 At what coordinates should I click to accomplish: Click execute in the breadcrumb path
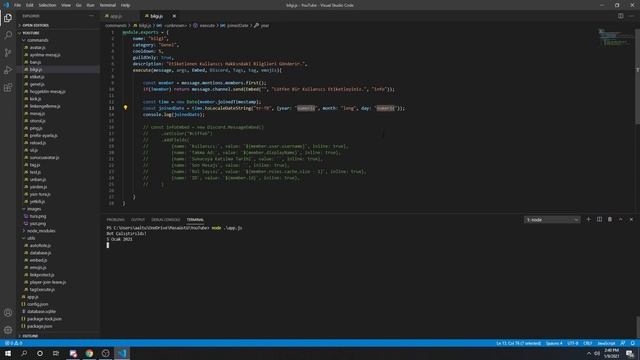click(x=207, y=25)
